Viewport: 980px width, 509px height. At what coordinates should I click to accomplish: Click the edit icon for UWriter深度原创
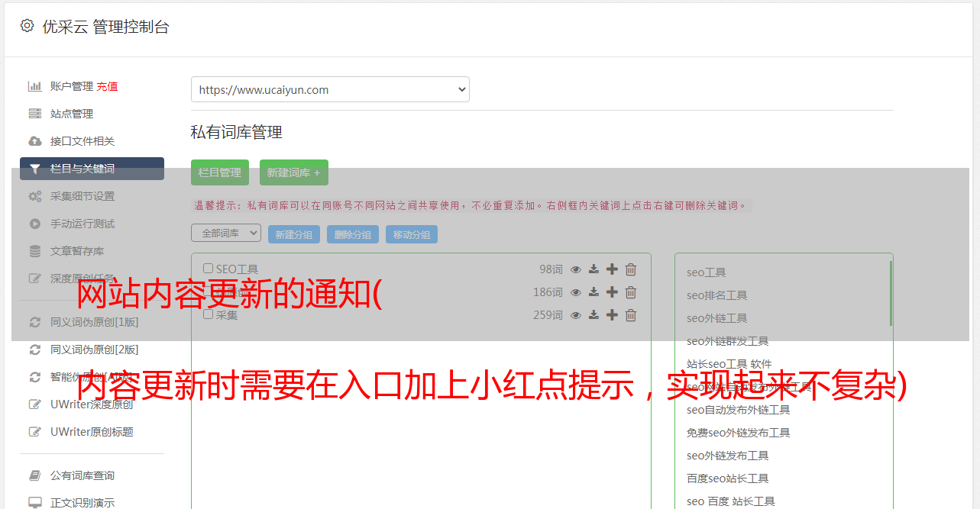pos(35,404)
